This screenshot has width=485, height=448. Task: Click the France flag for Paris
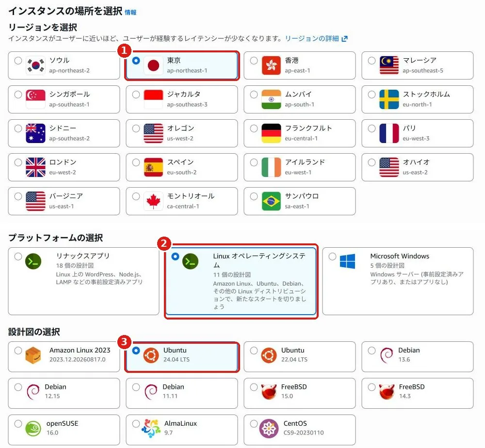coord(389,133)
